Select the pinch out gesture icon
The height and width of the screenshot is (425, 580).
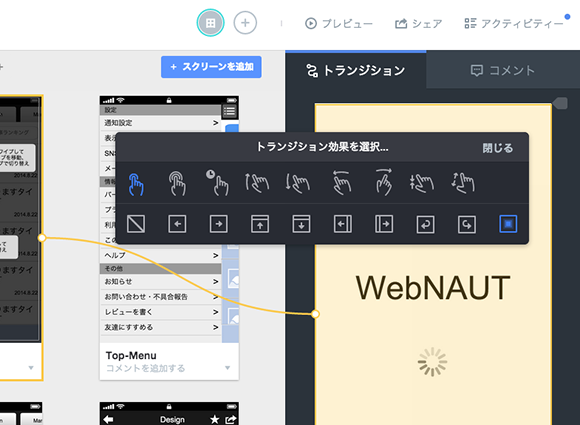pos(463,183)
